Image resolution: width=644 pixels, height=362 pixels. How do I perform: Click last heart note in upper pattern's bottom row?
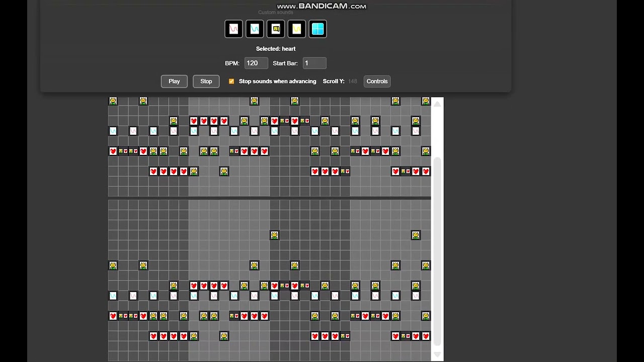pyautogui.click(x=426, y=171)
